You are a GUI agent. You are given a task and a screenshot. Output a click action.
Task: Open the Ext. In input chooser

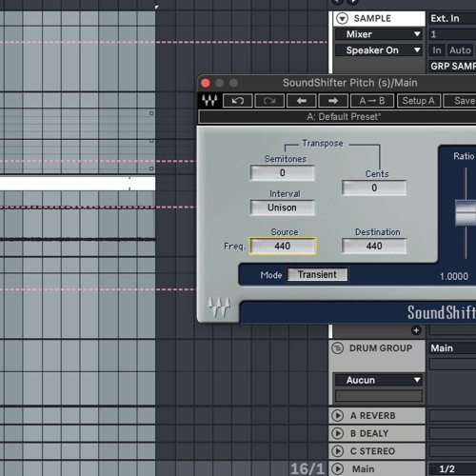point(452,18)
